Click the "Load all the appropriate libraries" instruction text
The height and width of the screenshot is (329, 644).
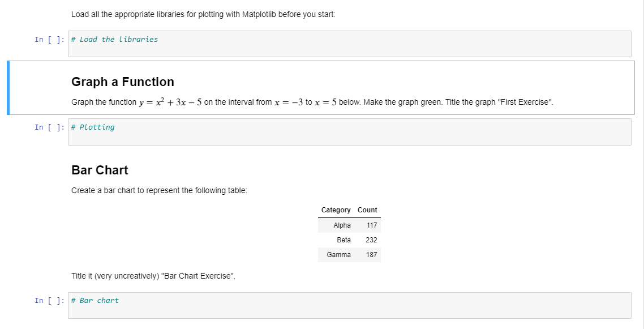203,14
